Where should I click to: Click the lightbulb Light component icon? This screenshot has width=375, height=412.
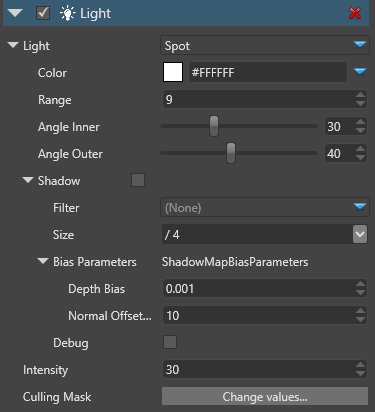click(67, 14)
